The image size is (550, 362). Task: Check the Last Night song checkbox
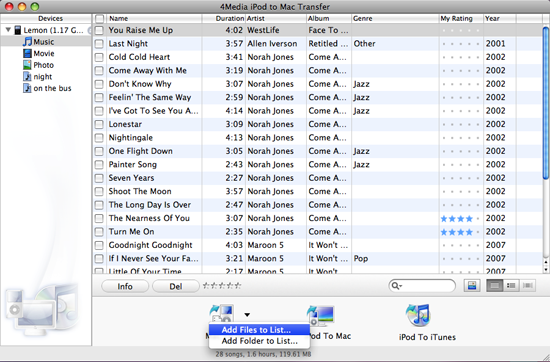(x=99, y=43)
